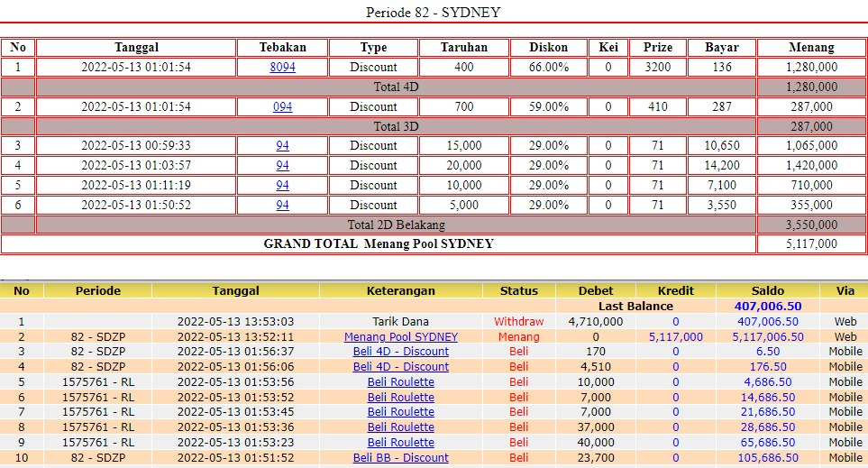Open Beli Roulette link at 01:53:56
This screenshot has height=468, width=868.
pos(401,382)
